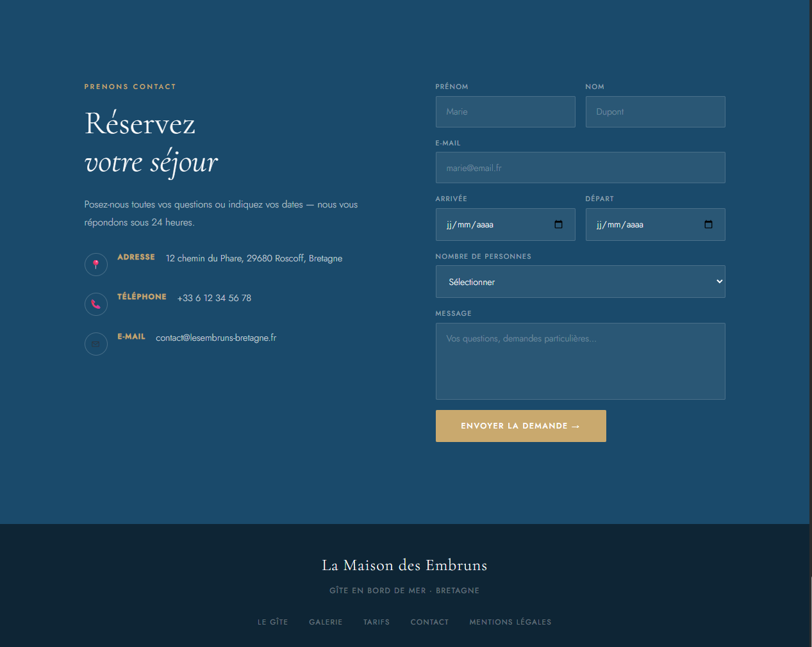Open Mentions Légales footer link
The width and height of the screenshot is (812, 647).
(510, 622)
